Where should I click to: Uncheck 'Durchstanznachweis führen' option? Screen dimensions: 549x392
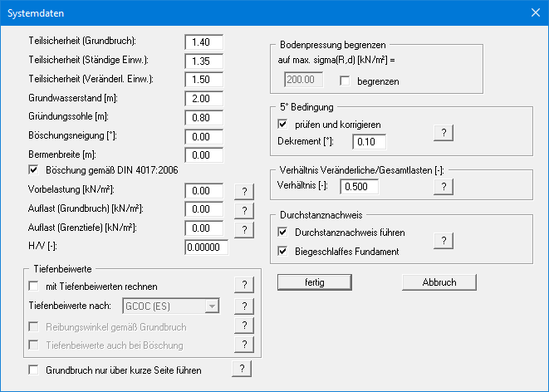[x=283, y=233]
